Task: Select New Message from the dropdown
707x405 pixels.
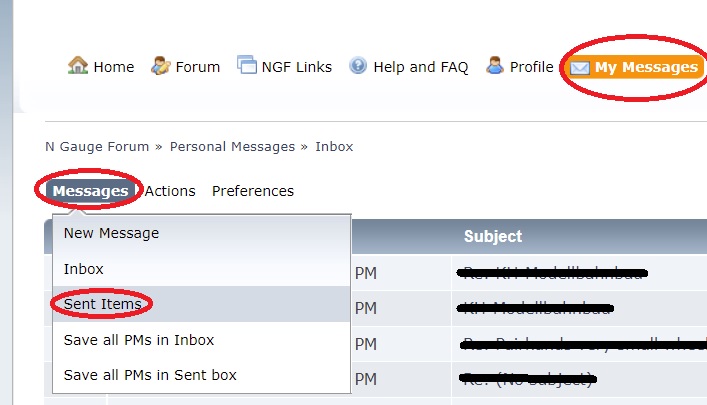Action: [202, 233]
